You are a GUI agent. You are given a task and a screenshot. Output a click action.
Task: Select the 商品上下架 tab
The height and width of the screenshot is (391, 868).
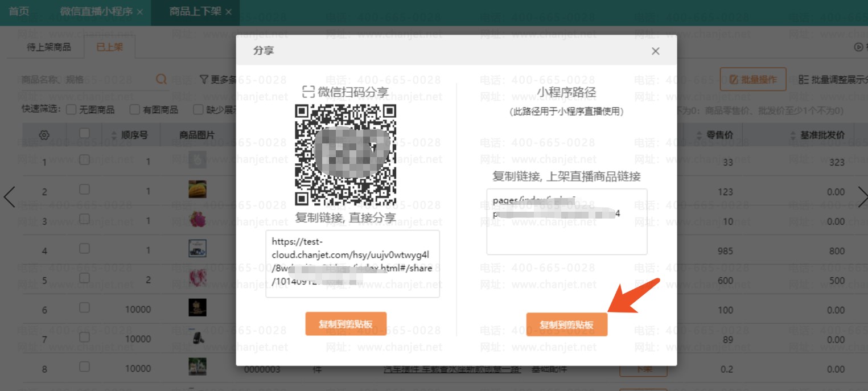(195, 11)
